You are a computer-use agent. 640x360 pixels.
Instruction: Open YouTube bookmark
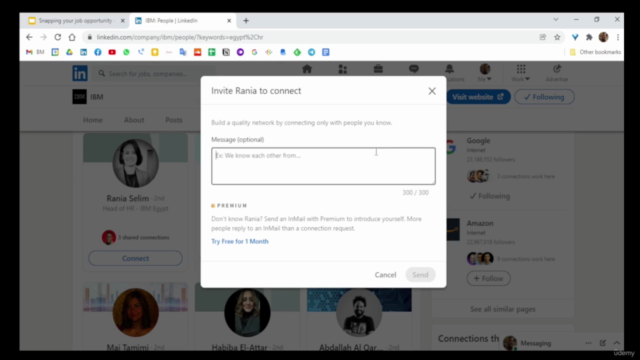coord(112,52)
